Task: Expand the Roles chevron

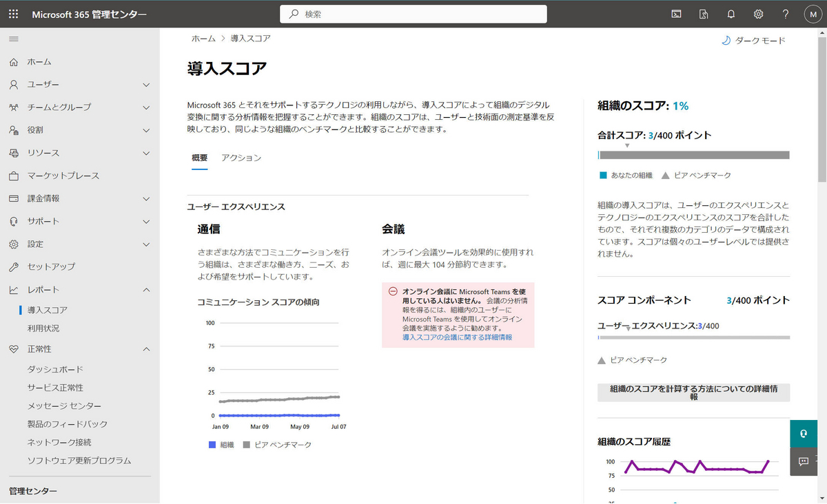Action: [x=146, y=130]
